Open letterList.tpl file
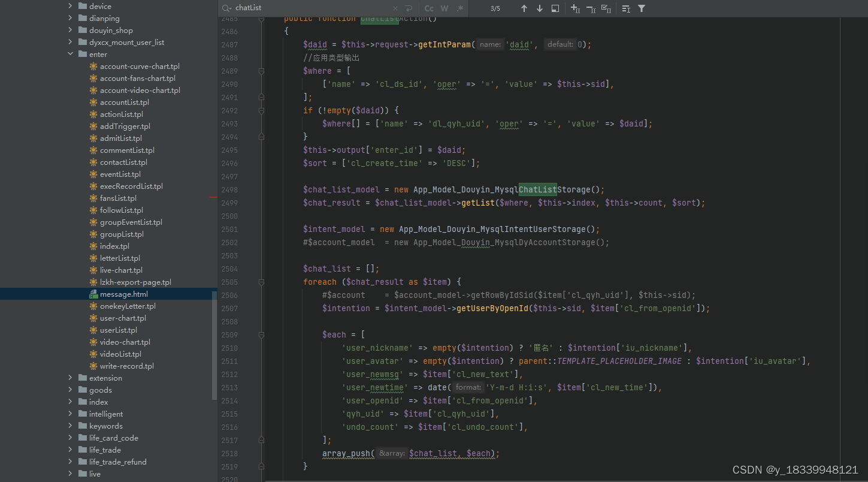Viewport: 868px width, 482px height. pyautogui.click(x=120, y=258)
